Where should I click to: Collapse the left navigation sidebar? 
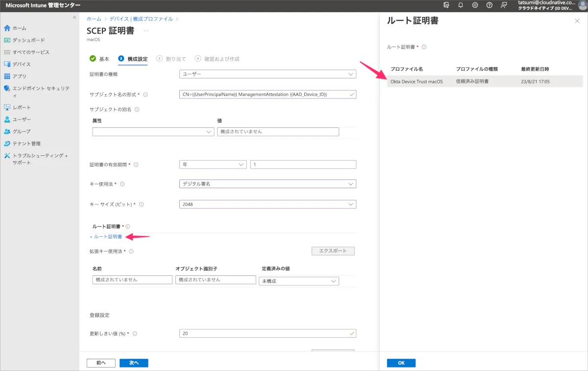[74, 17]
